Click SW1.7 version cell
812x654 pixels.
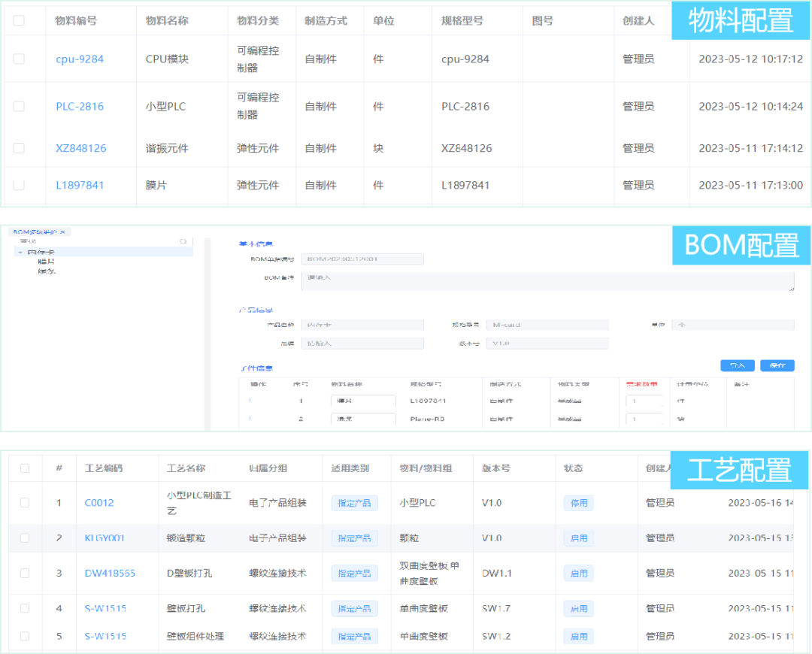pyautogui.click(x=496, y=608)
